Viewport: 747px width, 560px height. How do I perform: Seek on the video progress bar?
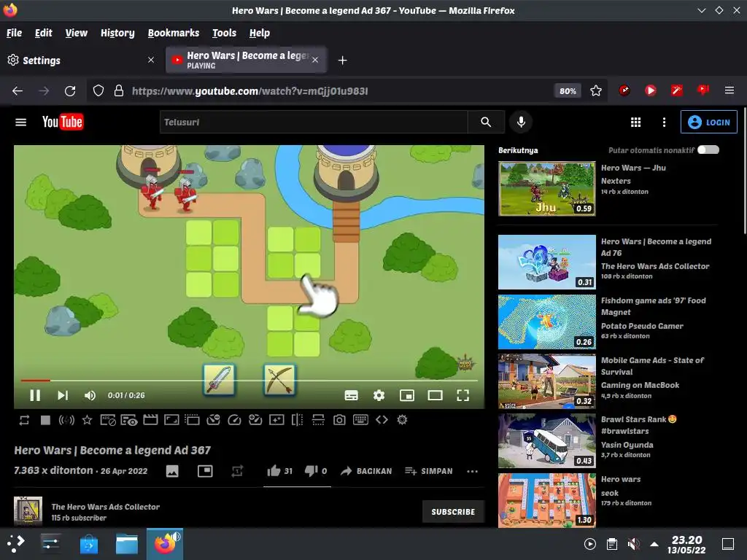pyautogui.click(x=249, y=381)
